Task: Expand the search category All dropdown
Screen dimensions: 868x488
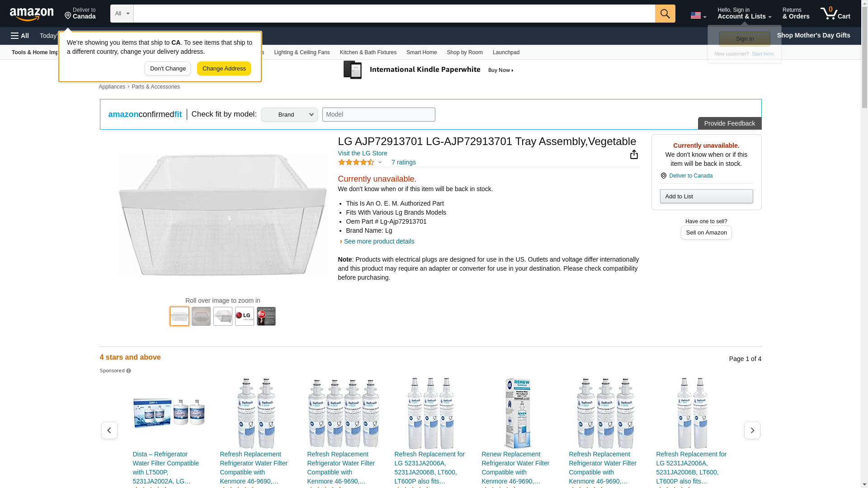Action: click(122, 14)
